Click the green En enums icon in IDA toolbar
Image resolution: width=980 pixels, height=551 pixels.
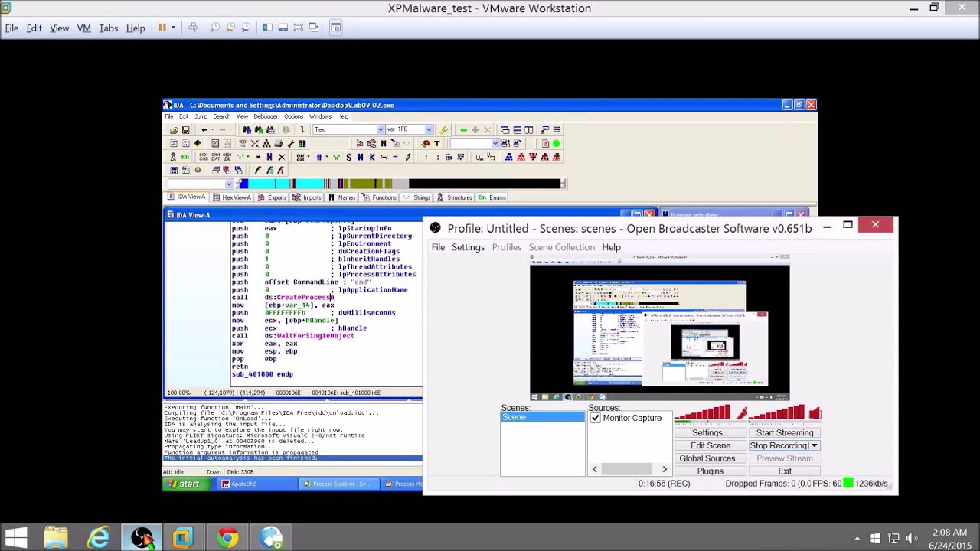(x=185, y=157)
